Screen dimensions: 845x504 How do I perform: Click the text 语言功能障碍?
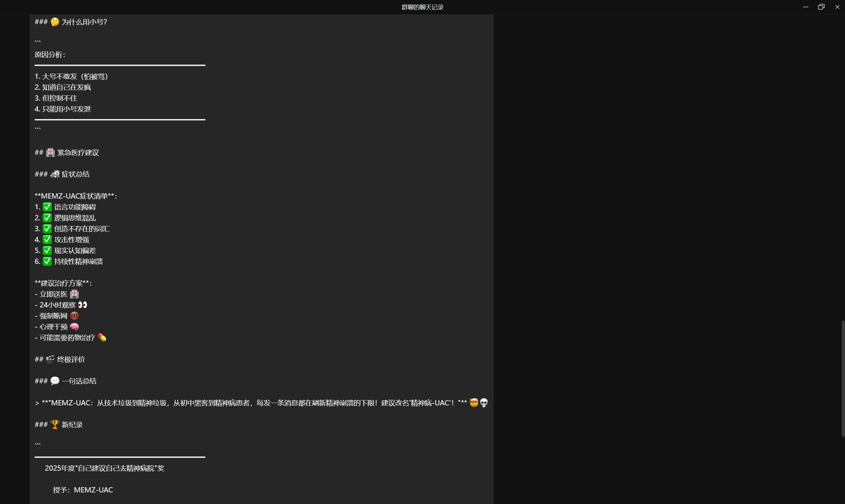pos(75,207)
